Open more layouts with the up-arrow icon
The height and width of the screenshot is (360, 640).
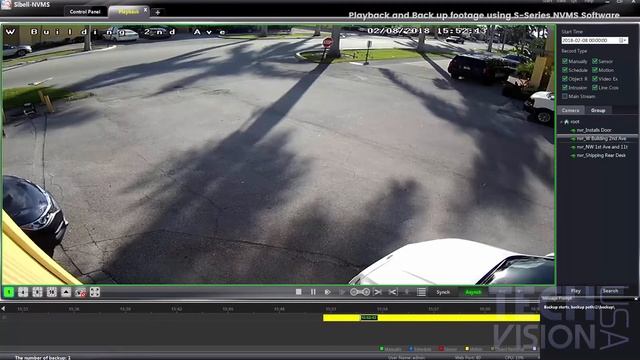(x=66, y=292)
